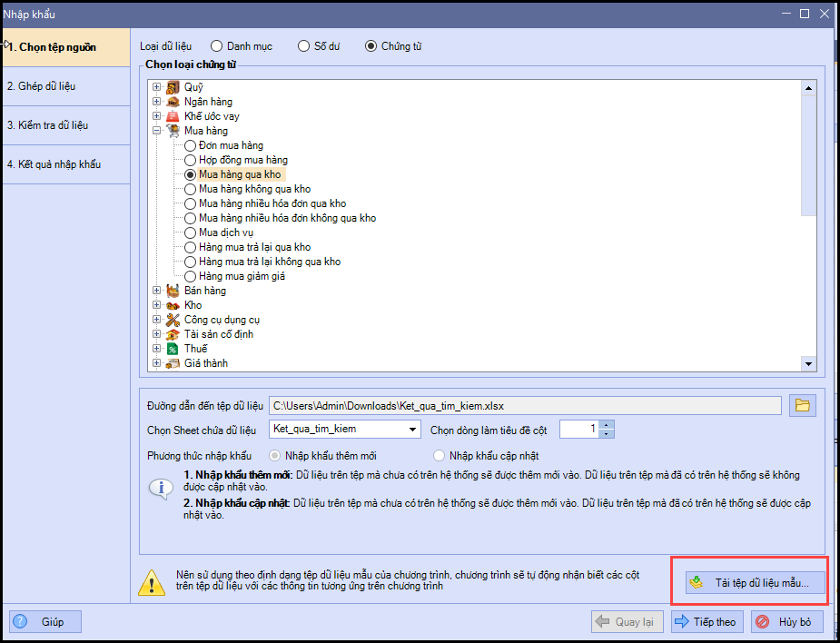Viewport: 840px width, 643px height.
Task: Click the Tài sản cố định icon
Action: [x=173, y=334]
